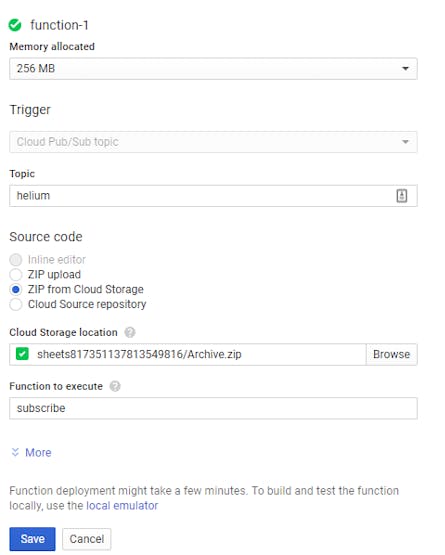Click the Cancel button
The height and width of the screenshot is (555, 445).
pos(87,539)
